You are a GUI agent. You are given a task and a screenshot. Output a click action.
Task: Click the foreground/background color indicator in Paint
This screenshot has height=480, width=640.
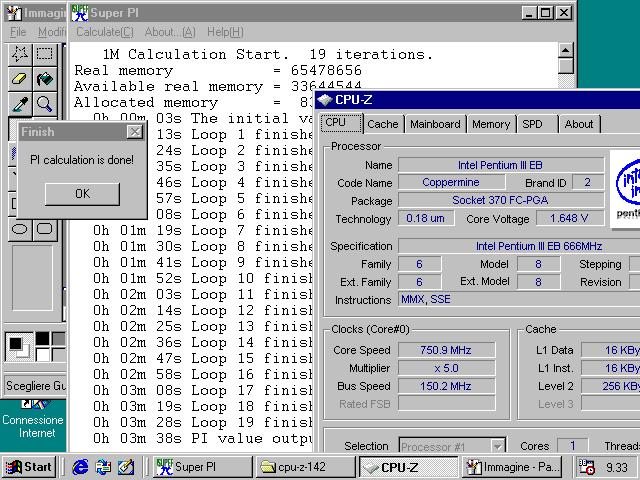click(20, 347)
